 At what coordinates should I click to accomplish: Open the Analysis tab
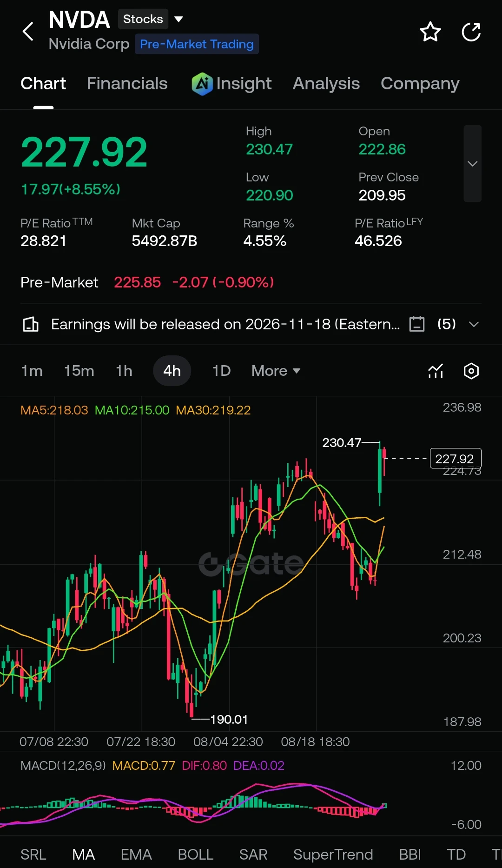326,84
